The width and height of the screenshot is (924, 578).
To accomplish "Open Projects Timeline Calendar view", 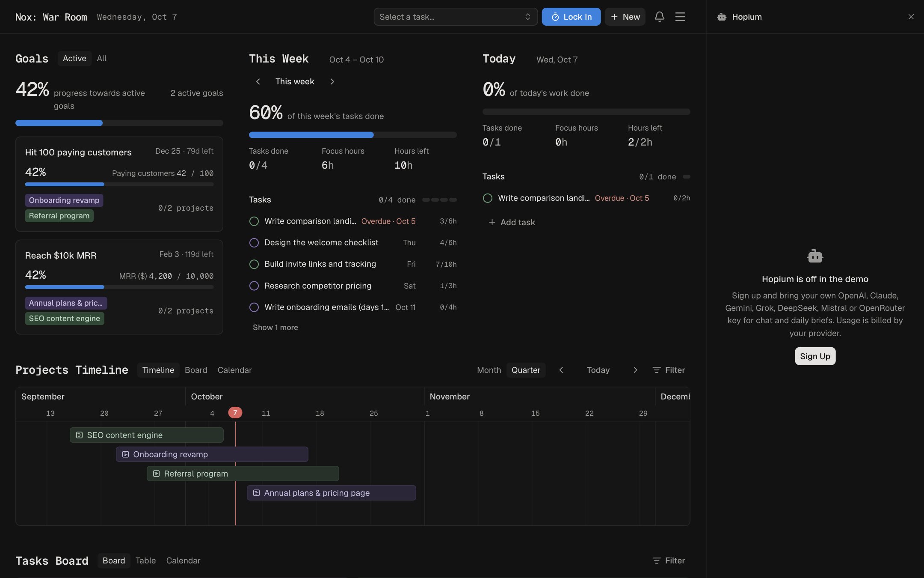I will pos(234,370).
